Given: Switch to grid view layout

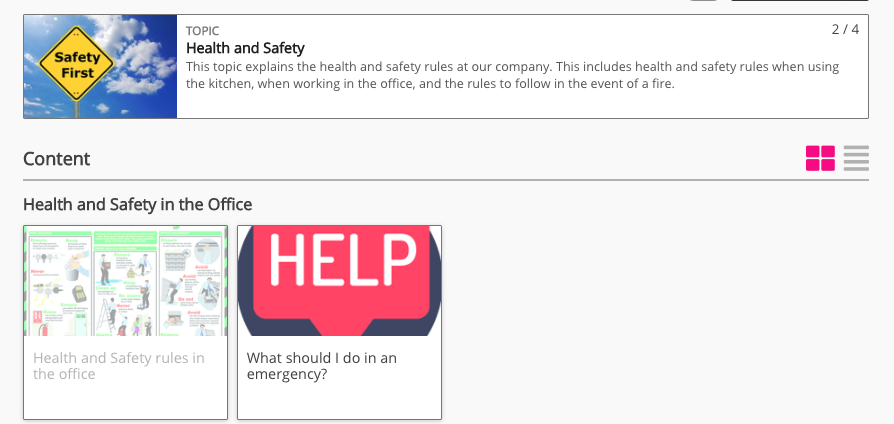Looking at the screenshot, I should 820,158.
